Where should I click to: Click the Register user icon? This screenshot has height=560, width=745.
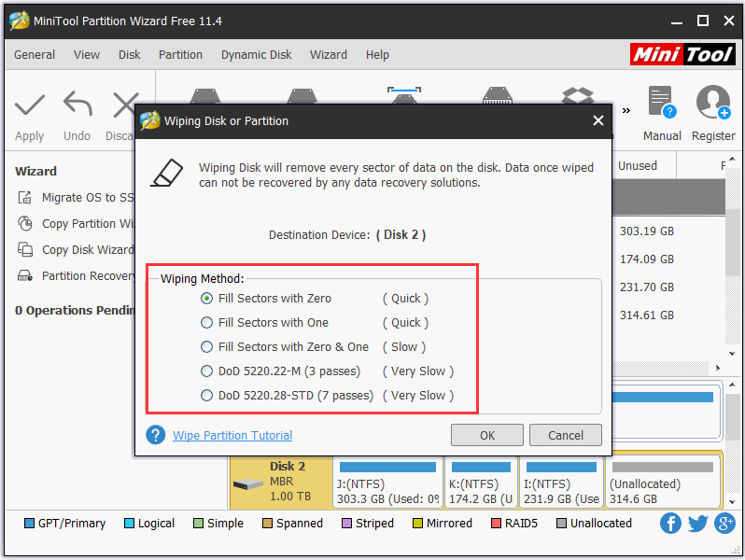pos(713,102)
